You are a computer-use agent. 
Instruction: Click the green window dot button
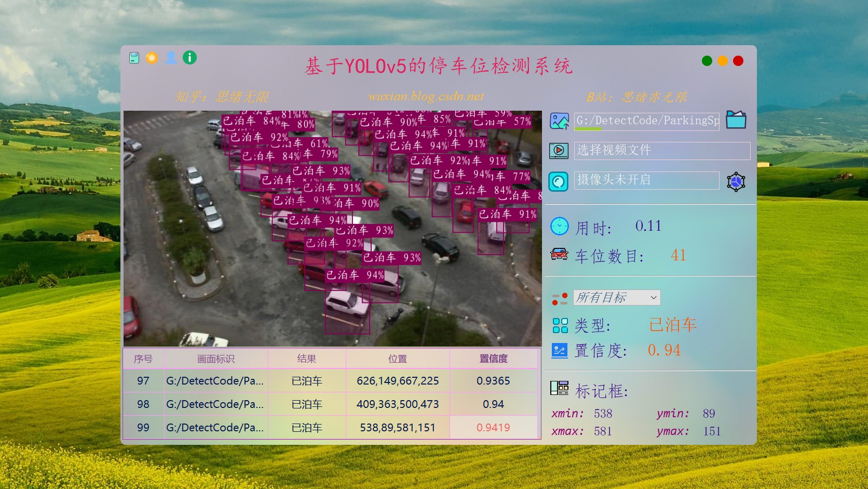[x=707, y=61]
